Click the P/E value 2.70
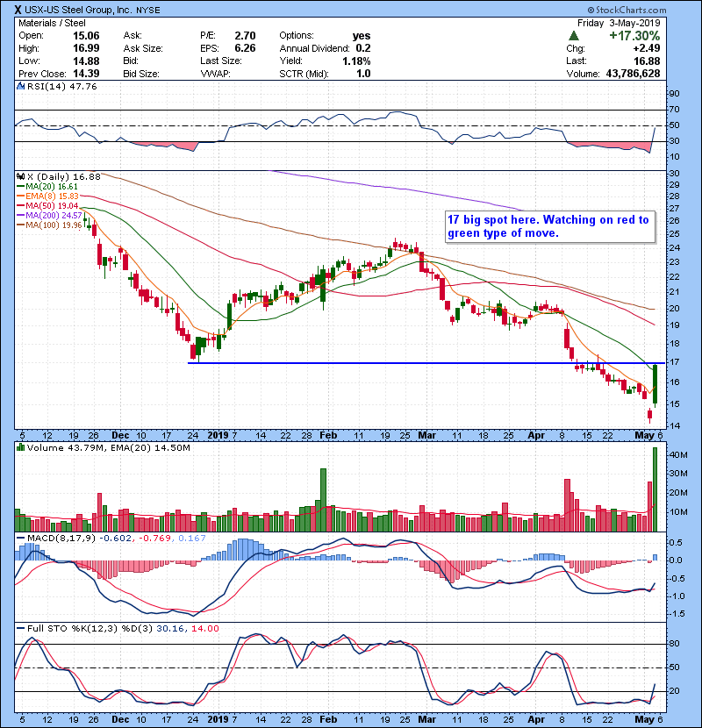Viewport: 702px width, 728px height. (245, 36)
